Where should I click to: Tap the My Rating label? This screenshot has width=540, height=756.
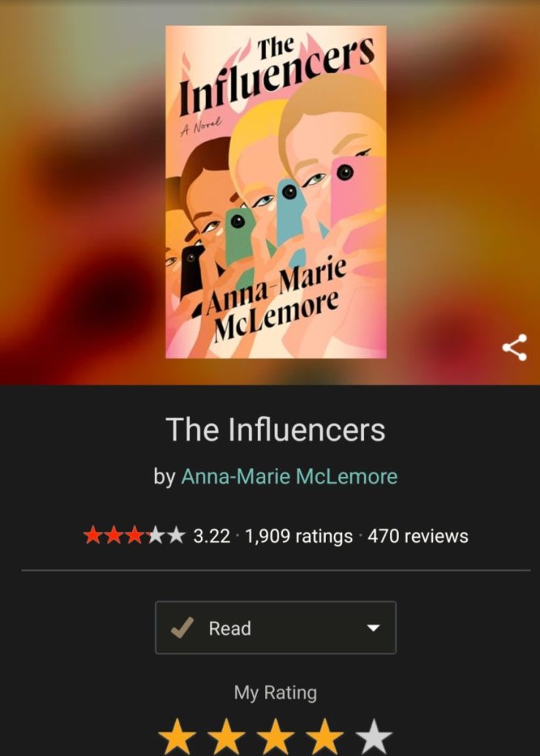tap(276, 693)
